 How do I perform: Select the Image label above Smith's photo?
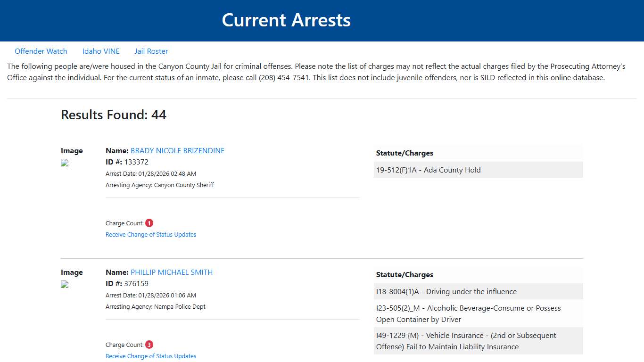click(72, 272)
